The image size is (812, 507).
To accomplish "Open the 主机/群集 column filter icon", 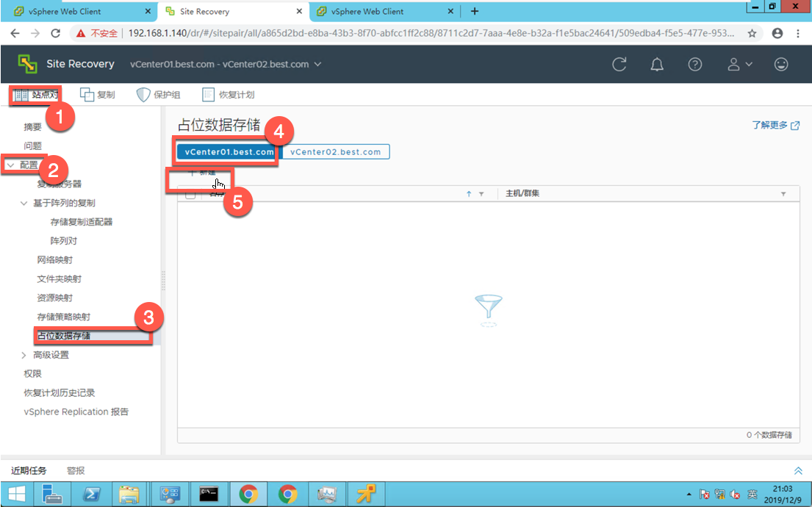I will (783, 194).
